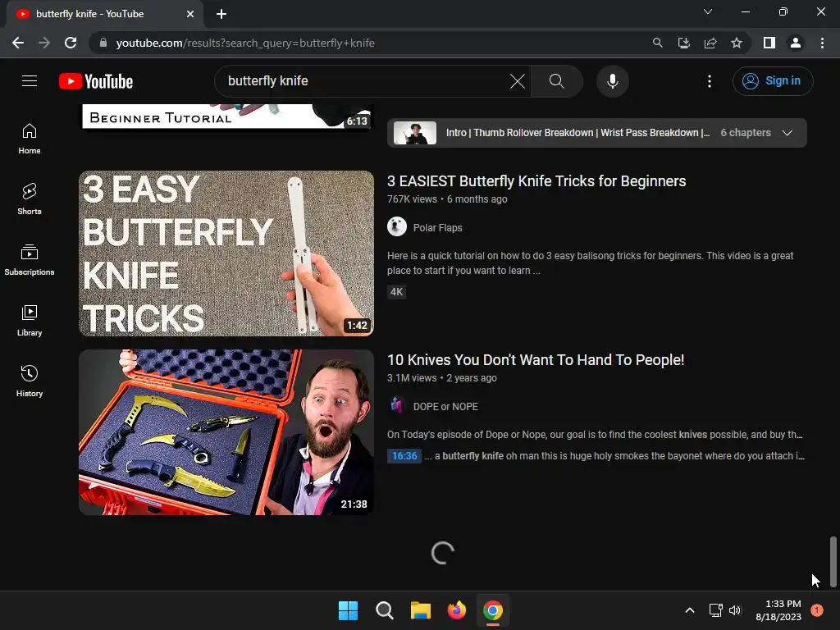Image resolution: width=840 pixels, height=630 pixels.
Task: Click the Intro | Thumb Rollover chapter text
Action: tap(577, 133)
